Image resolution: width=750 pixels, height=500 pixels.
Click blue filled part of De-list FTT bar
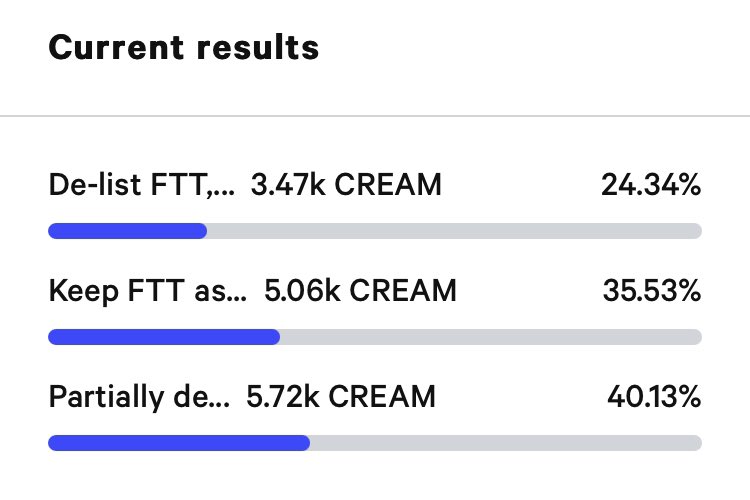point(128,231)
